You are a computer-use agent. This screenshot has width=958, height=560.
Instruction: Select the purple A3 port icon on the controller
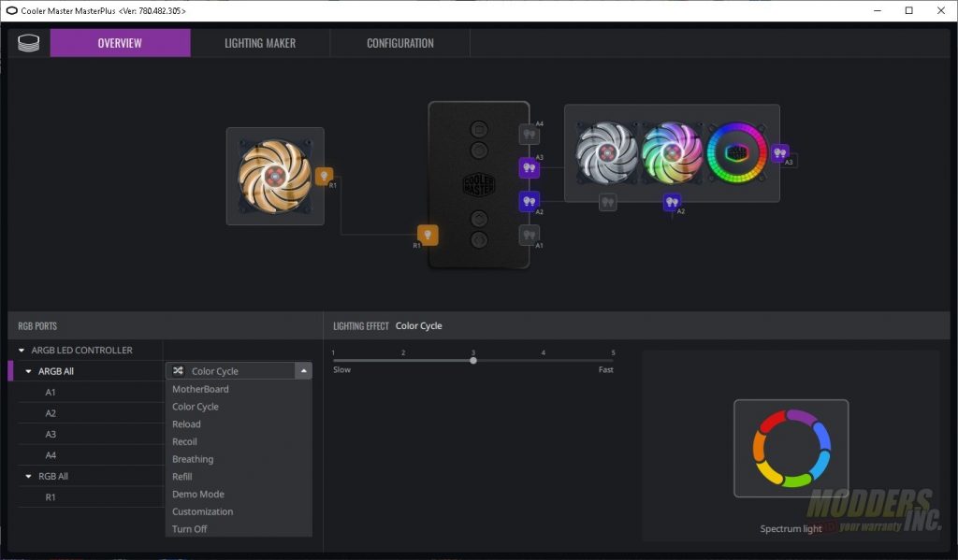click(x=530, y=168)
